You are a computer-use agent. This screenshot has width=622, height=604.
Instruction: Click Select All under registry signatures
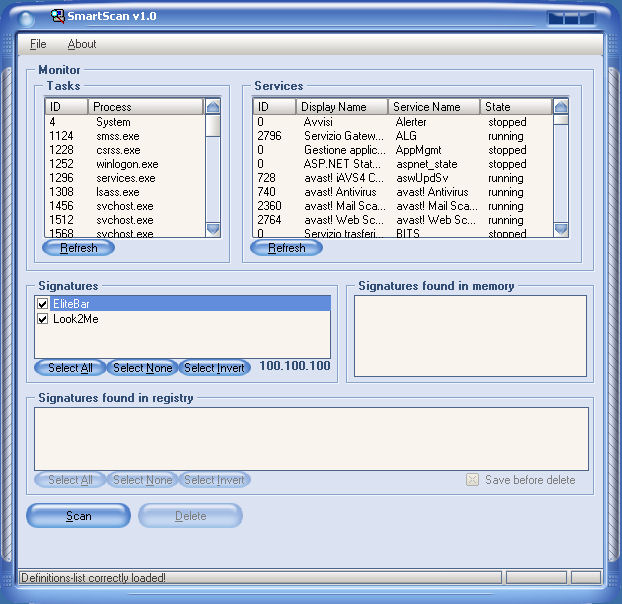70,480
